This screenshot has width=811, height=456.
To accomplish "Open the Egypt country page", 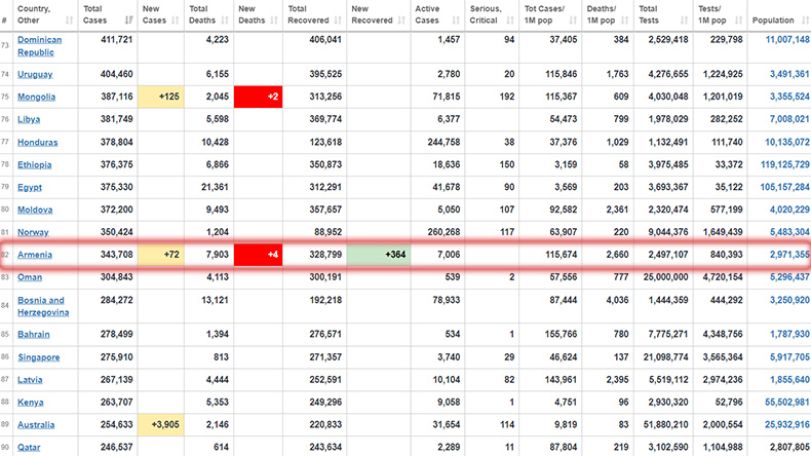I will [x=29, y=188].
